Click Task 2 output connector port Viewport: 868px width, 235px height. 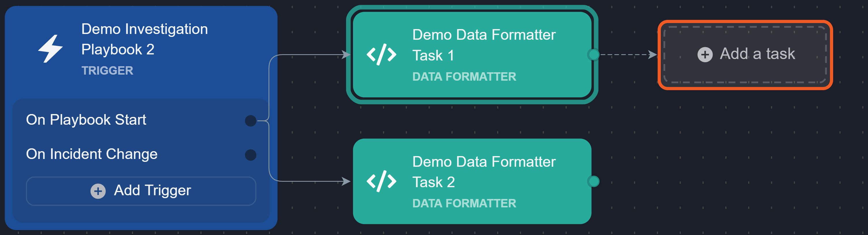click(x=593, y=181)
